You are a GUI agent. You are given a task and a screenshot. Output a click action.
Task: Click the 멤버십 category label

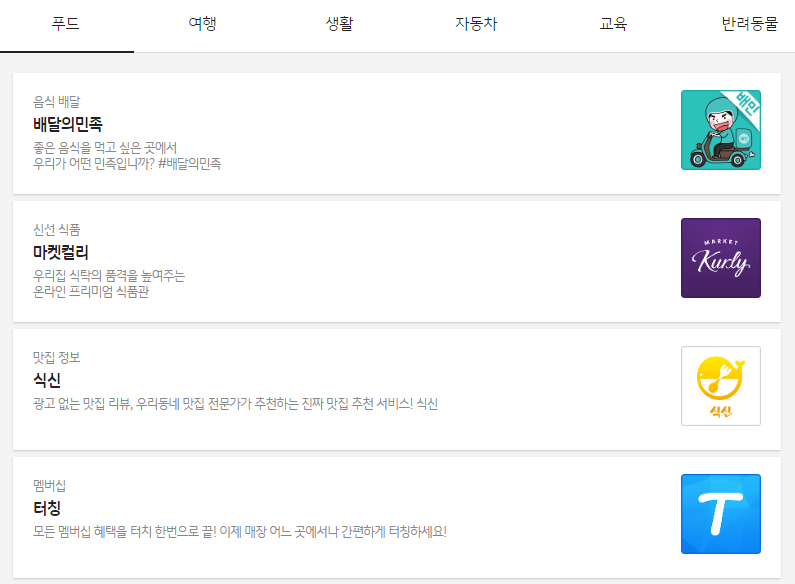click(x=49, y=486)
